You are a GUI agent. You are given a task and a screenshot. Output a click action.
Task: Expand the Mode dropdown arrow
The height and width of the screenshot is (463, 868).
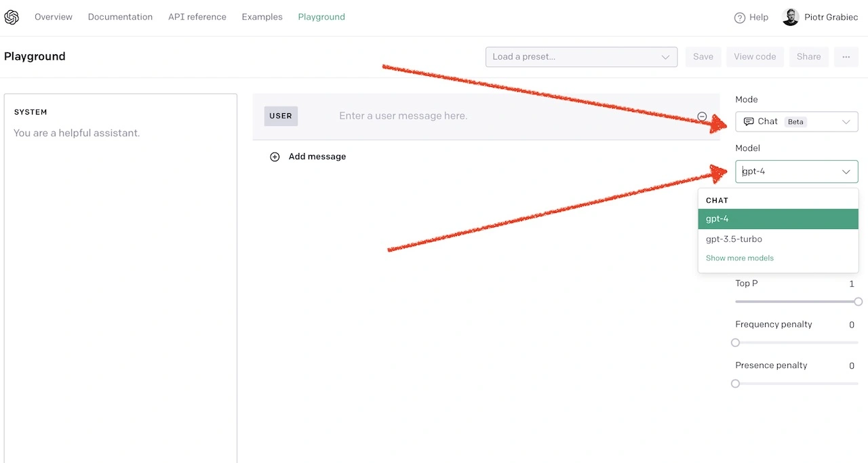pos(846,122)
